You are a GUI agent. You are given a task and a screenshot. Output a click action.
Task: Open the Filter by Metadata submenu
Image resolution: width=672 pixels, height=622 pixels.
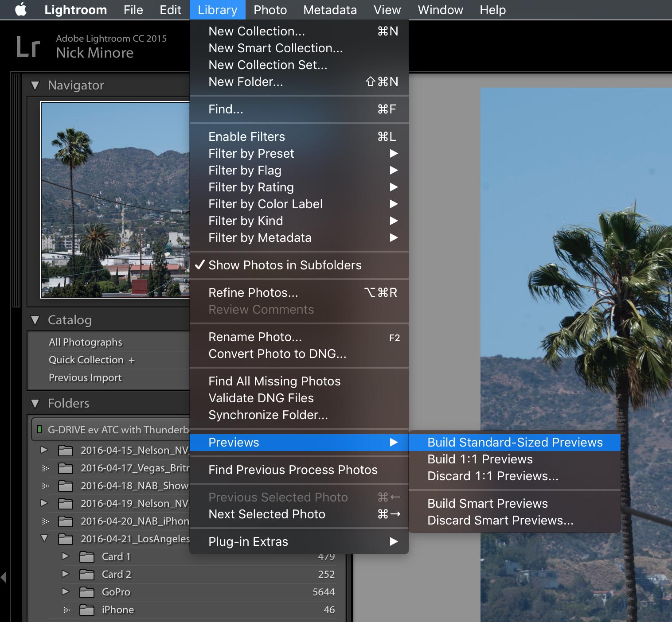[x=299, y=237]
